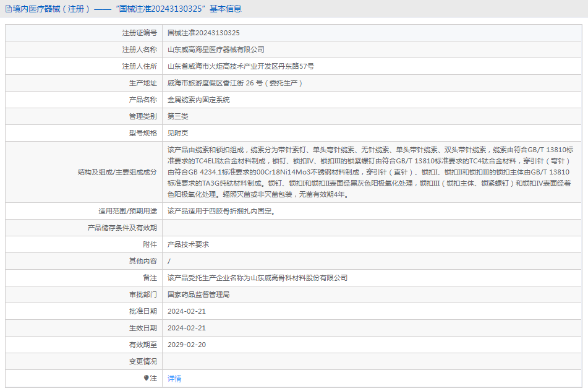The image size is (588, 391).
Task: Click the 生效日期 label
Action: pos(143,328)
